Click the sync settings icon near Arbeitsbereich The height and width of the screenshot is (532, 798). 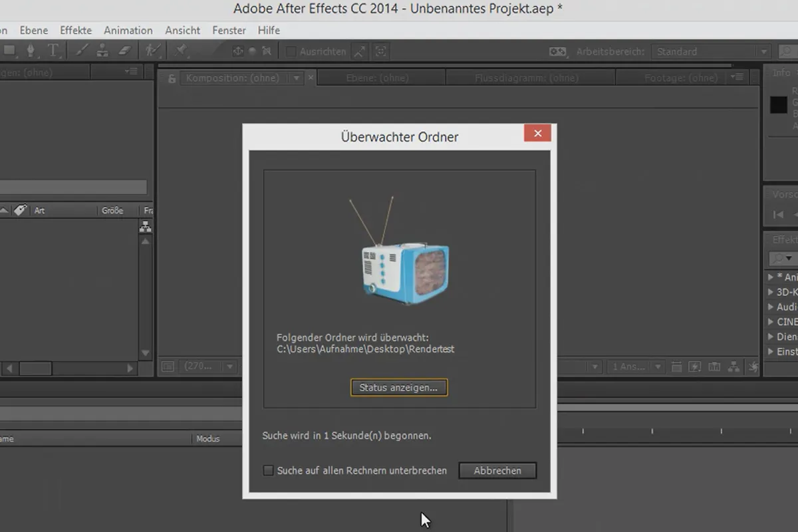click(x=557, y=51)
